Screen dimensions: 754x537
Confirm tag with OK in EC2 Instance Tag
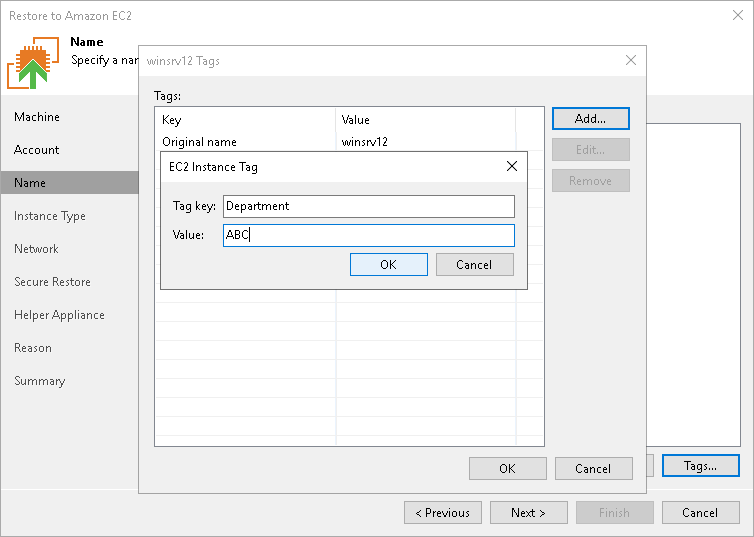(389, 264)
